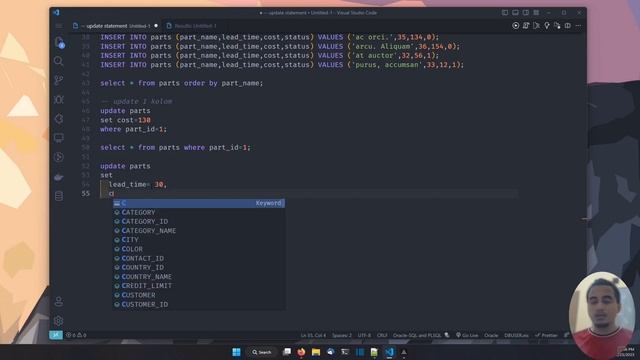Change language mode Oracle-SQL and PLSQL
Viewport: 640px width, 360px height.
click(x=417, y=335)
